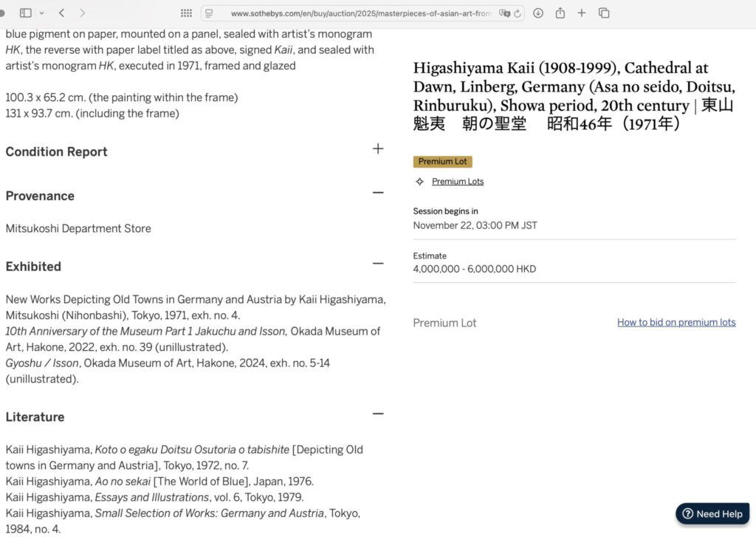Image resolution: width=756 pixels, height=537 pixels.
Task: Go back to the previous page
Action: tap(61, 13)
